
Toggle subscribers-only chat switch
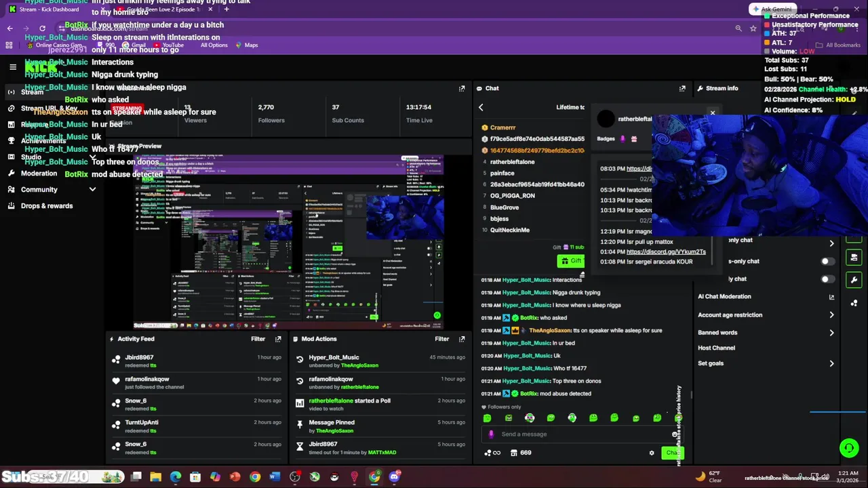[x=827, y=261]
